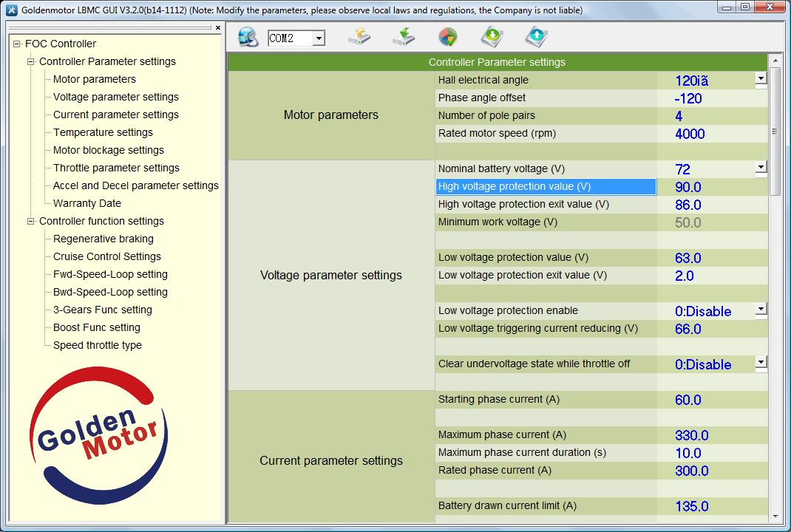Image resolution: width=791 pixels, height=532 pixels.
Task: Collapse the Controller Parameter settings tree node
Action: [31, 61]
